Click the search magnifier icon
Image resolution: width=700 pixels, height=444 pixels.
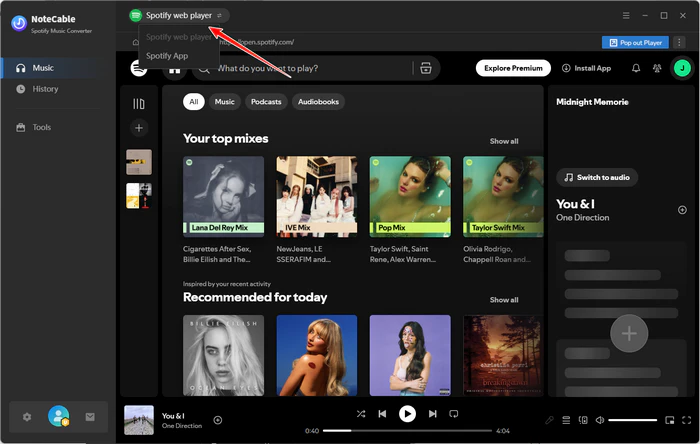point(204,69)
